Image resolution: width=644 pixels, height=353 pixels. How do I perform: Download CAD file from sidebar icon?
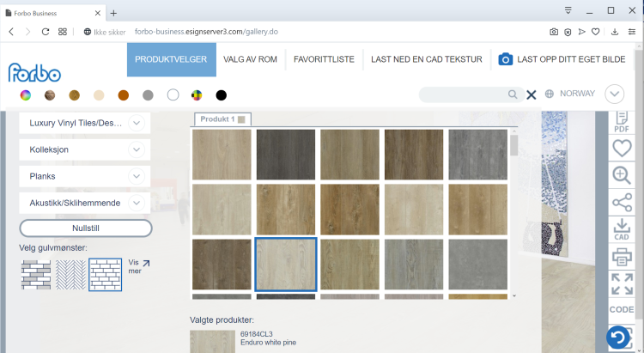pyautogui.click(x=622, y=229)
